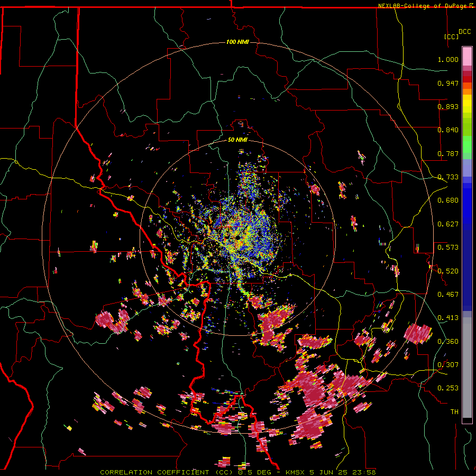Viewport: 476px width, 476px height.
Task: Click the CORRELATION COEFFICIENT (CC) product title
Action: click(x=167, y=472)
